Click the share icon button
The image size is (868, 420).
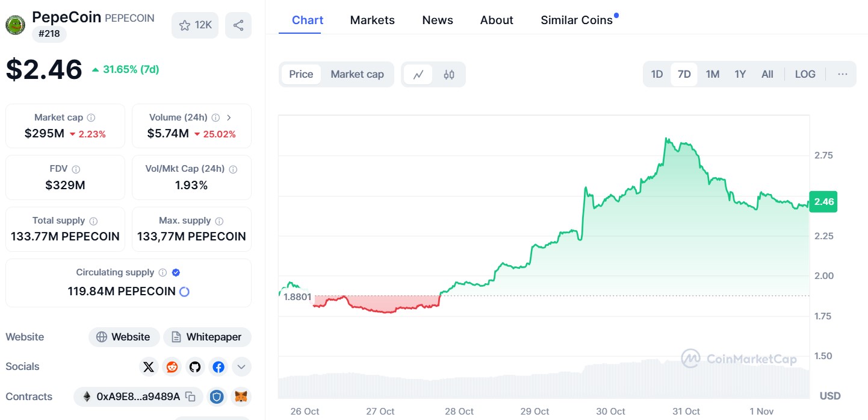(x=238, y=25)
